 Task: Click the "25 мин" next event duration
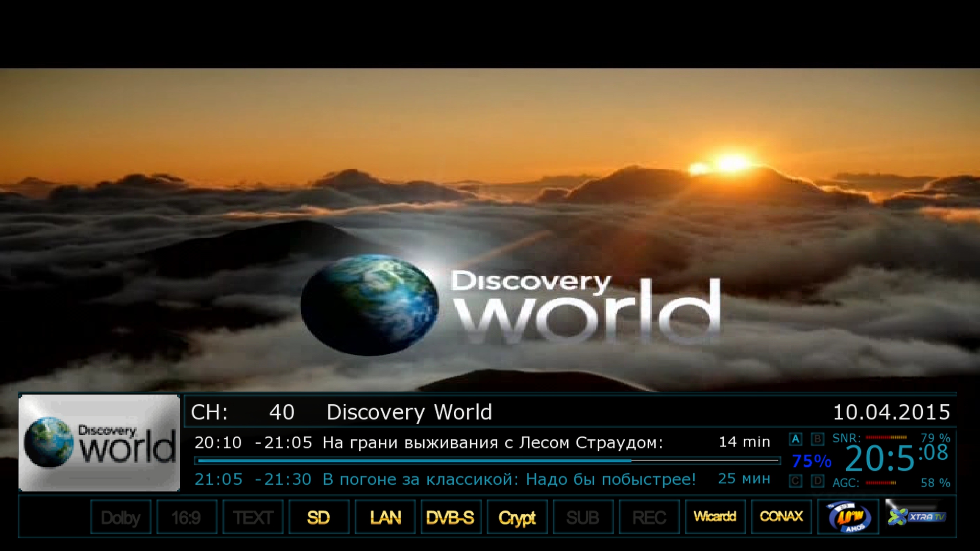[744, 479]
